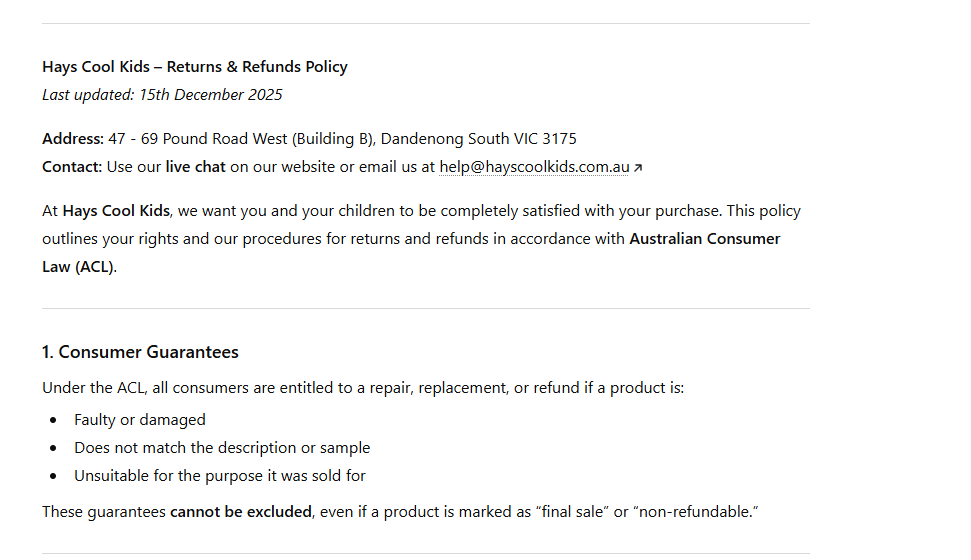Open the help@hayscoolkids.com.au email link
971x560 pixels.
pyautogui.click(x=534, y=167)
